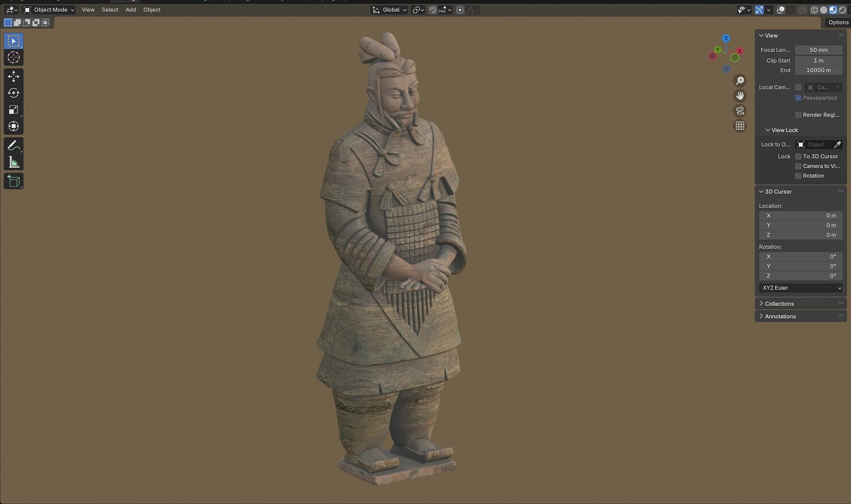Toggle snapping magnet button
The width and height of the screenshot is (851, 504).
[x=433, y=10]
